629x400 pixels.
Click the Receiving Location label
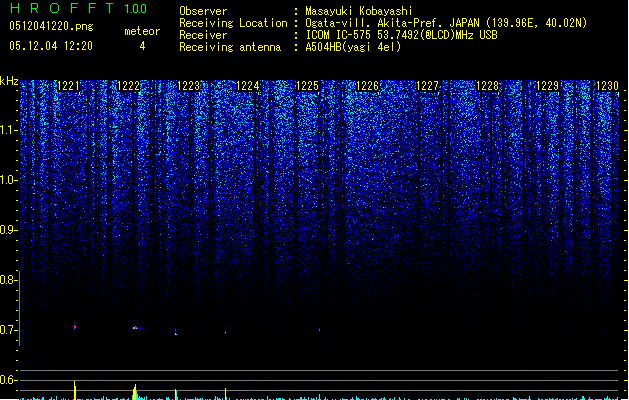click(x=233, y=23)
